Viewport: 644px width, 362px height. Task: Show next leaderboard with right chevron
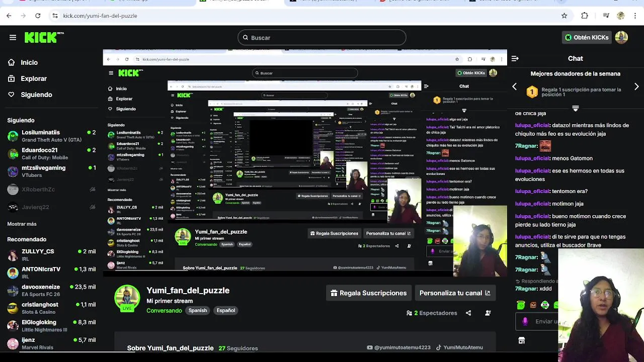(636, 86)
